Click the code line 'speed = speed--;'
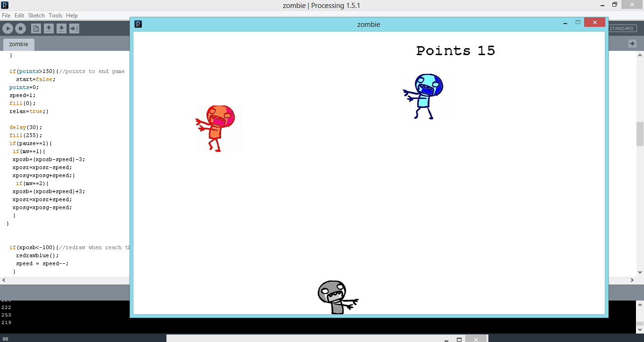This screenshot has height=342, width=644. [42, 263]
